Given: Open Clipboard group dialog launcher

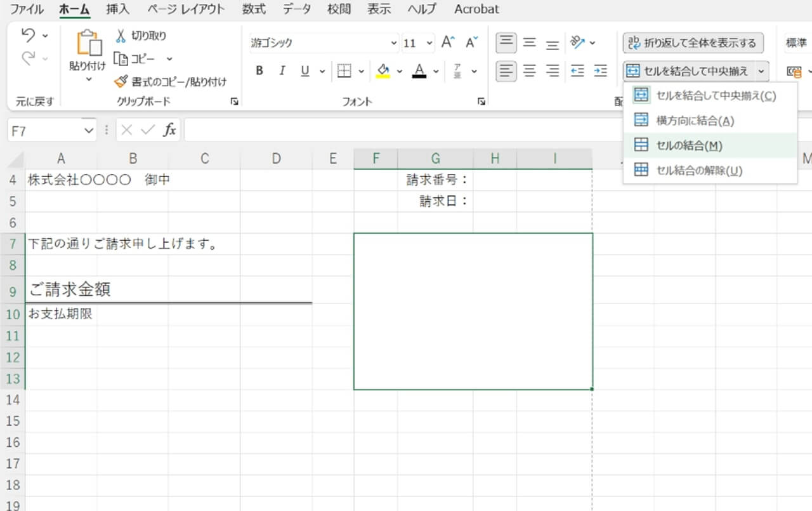Looking at the screenshot, I should 235,102.
